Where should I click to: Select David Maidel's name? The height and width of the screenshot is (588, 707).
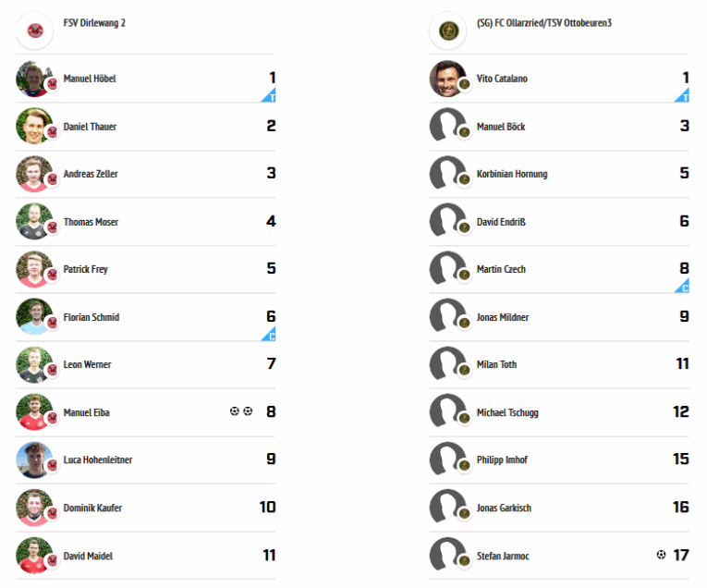pyautogui.click(x=88, y=556)
